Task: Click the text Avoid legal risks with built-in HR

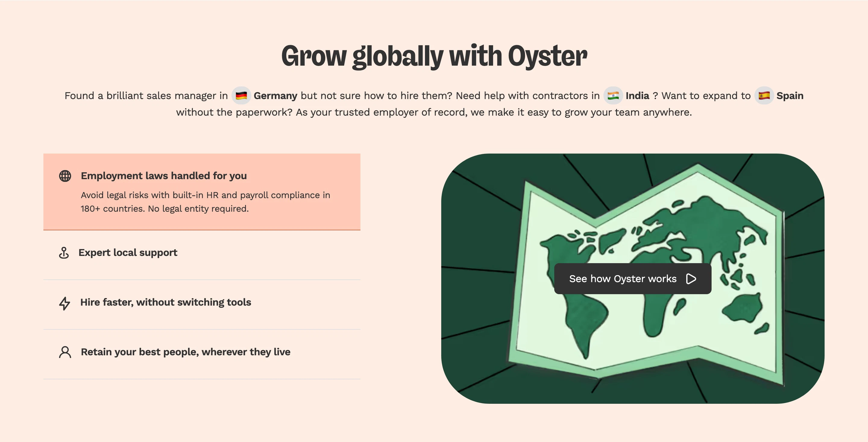Action: click(x=149, y=195)
